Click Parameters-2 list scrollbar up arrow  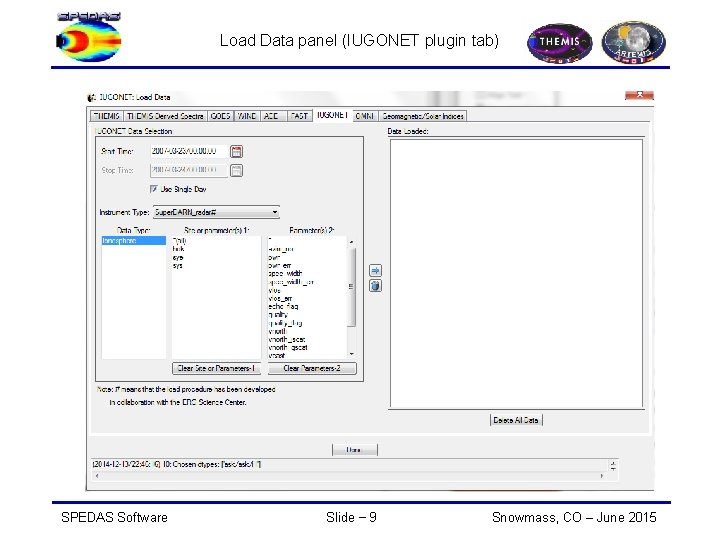click(x=352, y=242)
